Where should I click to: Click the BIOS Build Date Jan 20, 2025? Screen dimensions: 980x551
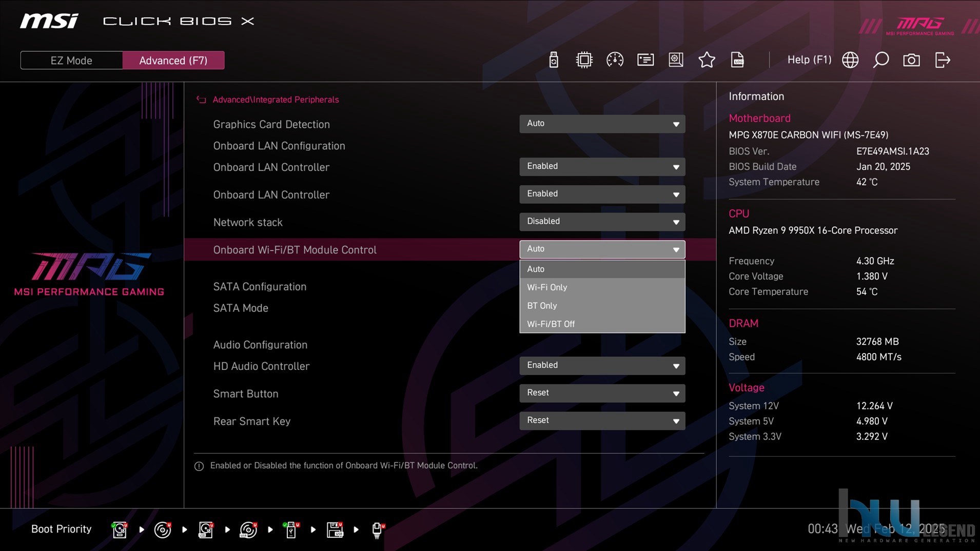[883, 167]
